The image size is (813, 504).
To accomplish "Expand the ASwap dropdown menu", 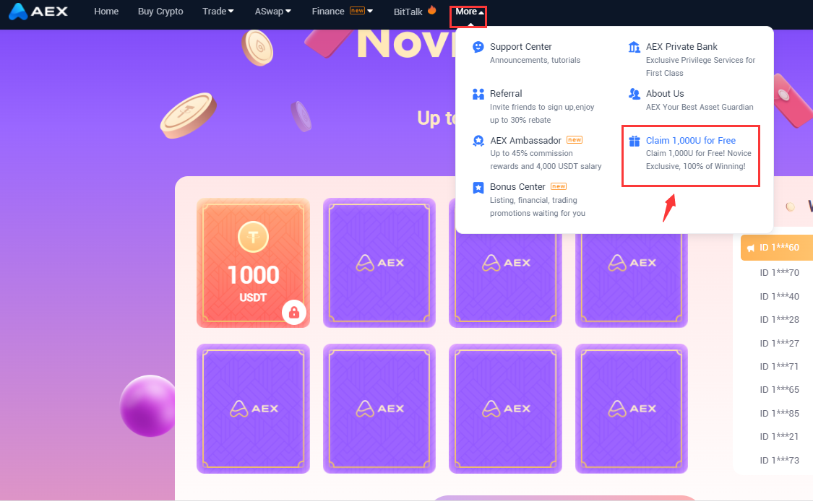I will [x=272, y=12].
